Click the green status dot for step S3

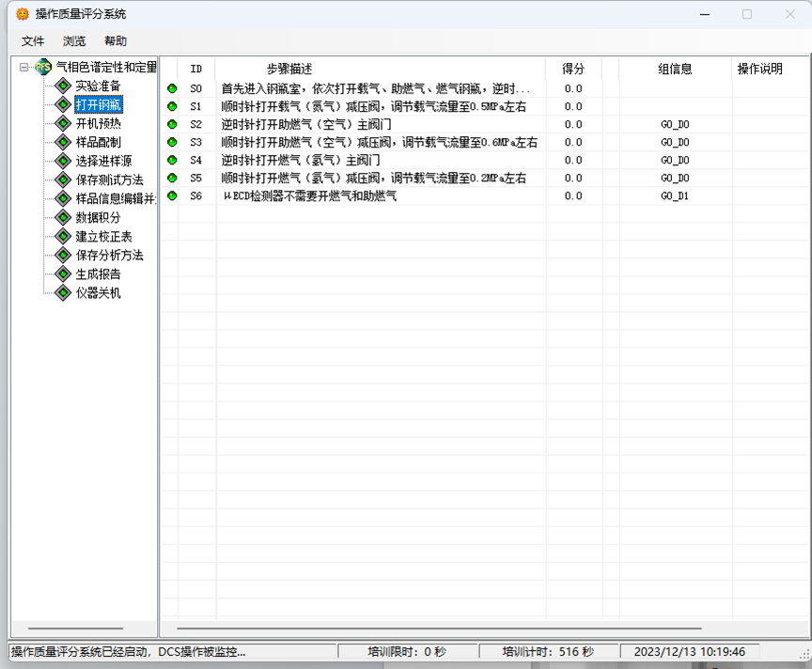pyautogui.click(x=172, y=143)
